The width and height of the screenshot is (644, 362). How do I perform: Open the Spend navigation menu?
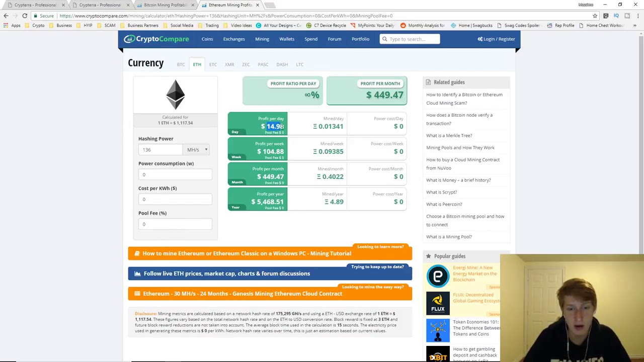[x=311, y=39]
